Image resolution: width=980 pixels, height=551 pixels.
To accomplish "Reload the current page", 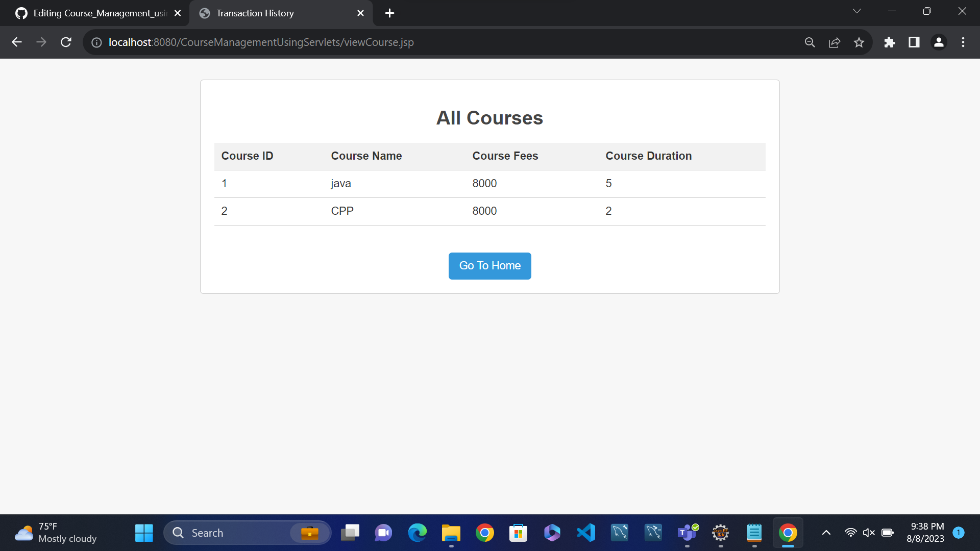I will pyautogui.click(x=66, y=42).
